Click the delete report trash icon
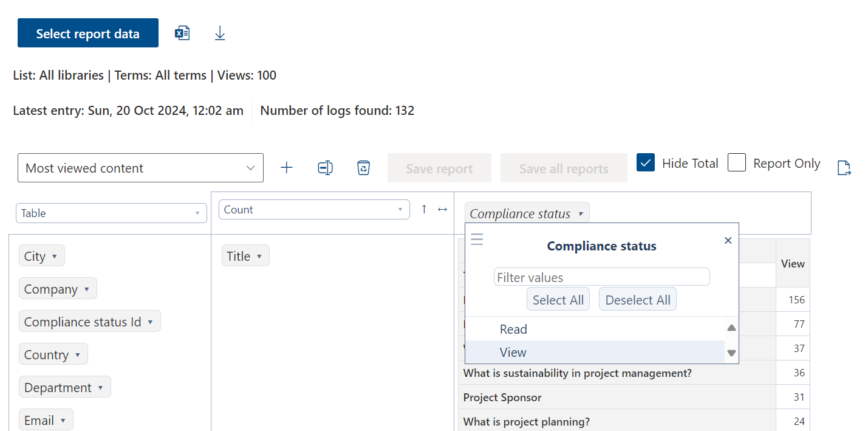This screenshot has height=431, width=868. pos(363,168)
